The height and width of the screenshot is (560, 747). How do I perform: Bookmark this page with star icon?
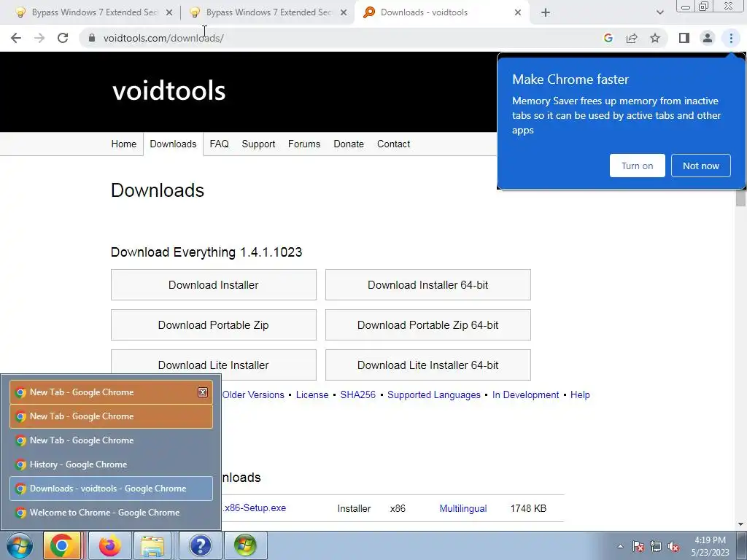click(x=655, y=38)
